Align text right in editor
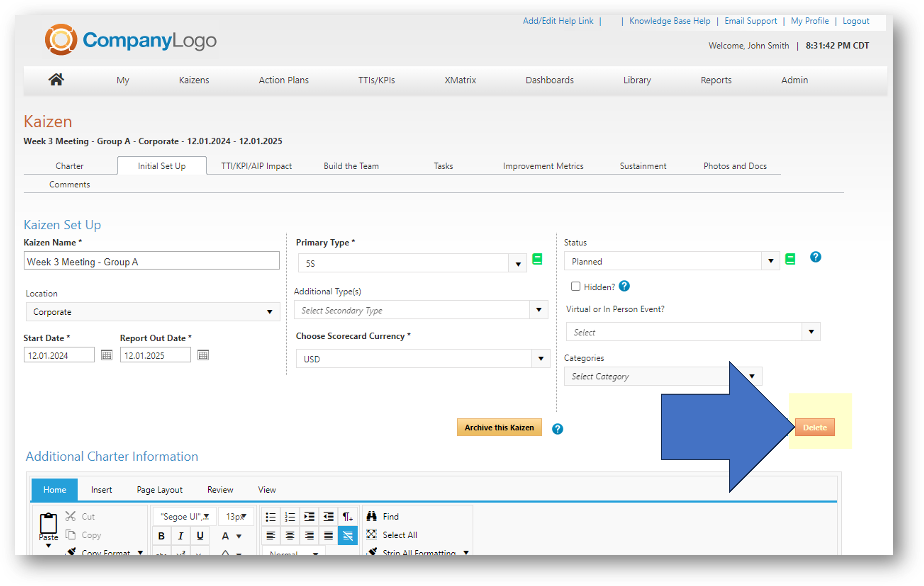Image resolution: width=924 pixels, height=586 pixels. (309, 535)
